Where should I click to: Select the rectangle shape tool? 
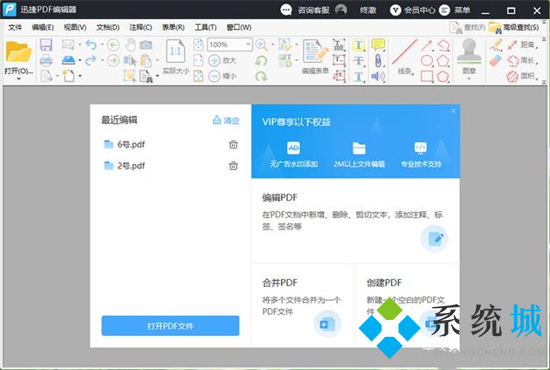(x=427, y=76)
